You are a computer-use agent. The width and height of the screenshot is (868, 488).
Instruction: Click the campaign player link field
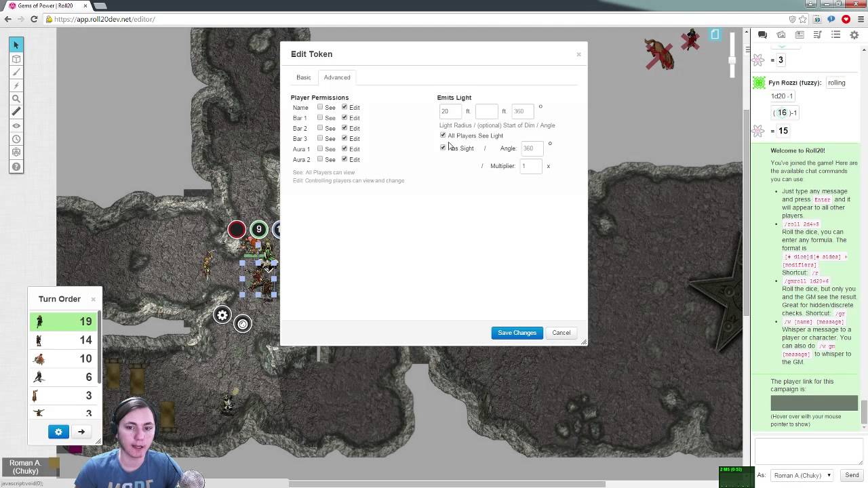tap(814, 403)
